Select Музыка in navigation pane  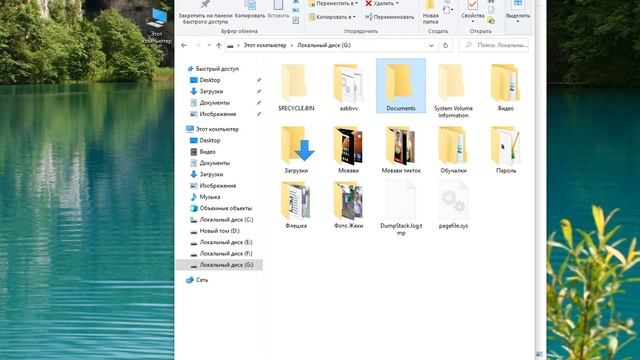click(x=210, y=197)
